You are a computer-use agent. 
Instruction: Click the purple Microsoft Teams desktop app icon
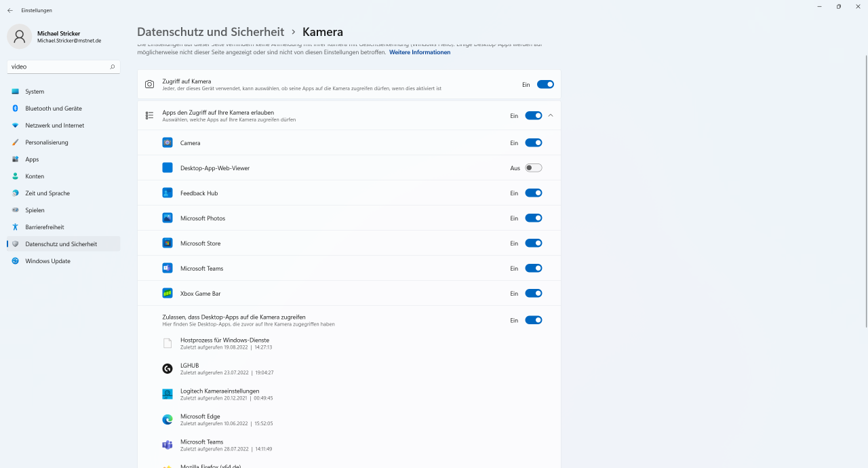pyautogui.click(x=167, y=445)
